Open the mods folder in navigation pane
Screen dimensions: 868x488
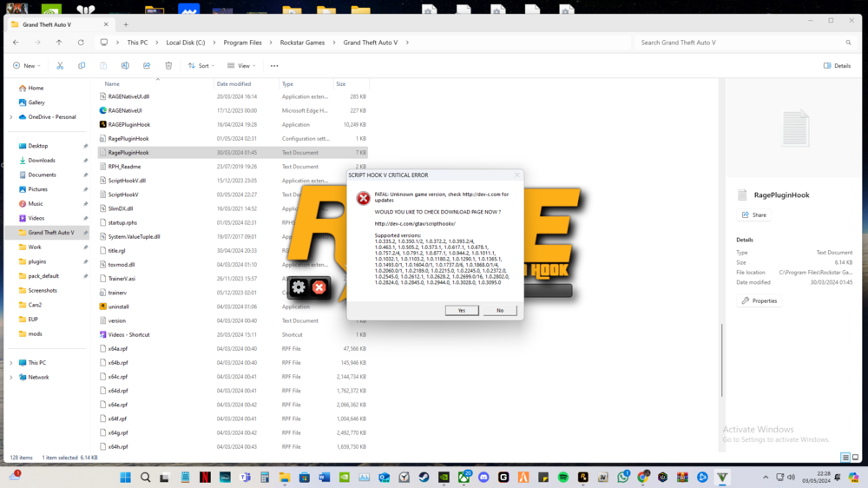[35, 333]
